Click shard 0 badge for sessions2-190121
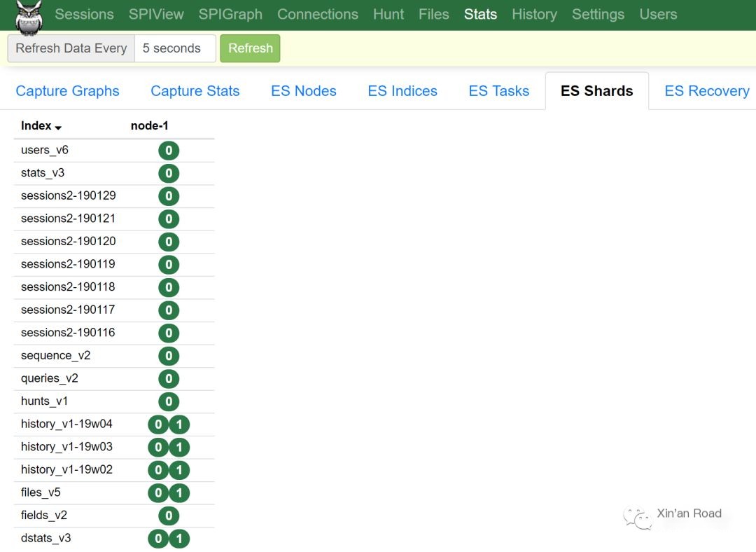Viewport: 756px width, 552px height. (x=169, y=219)
